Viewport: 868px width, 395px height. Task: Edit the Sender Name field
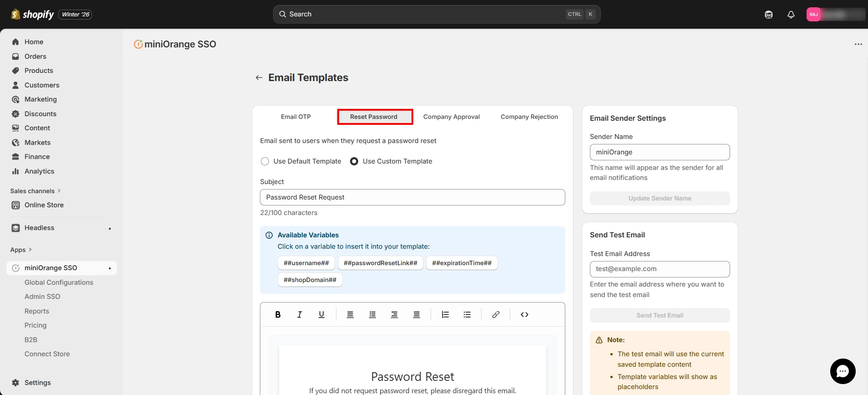(x=660, y=152)
